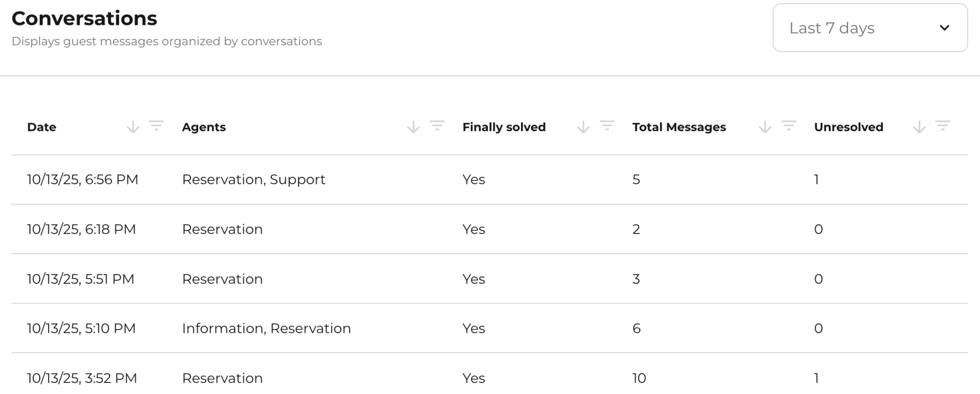
Task: Open the Date column filter
Action: click(156, 126)
